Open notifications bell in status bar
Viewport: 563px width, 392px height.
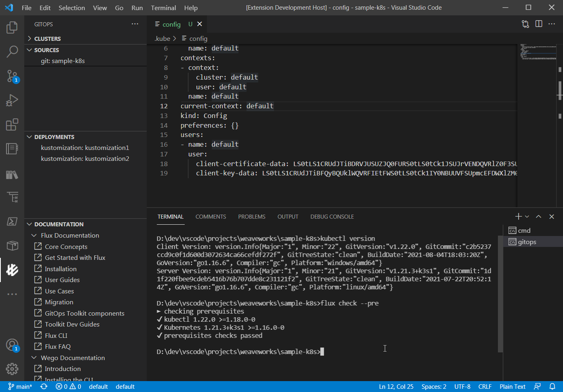(552, 387)
